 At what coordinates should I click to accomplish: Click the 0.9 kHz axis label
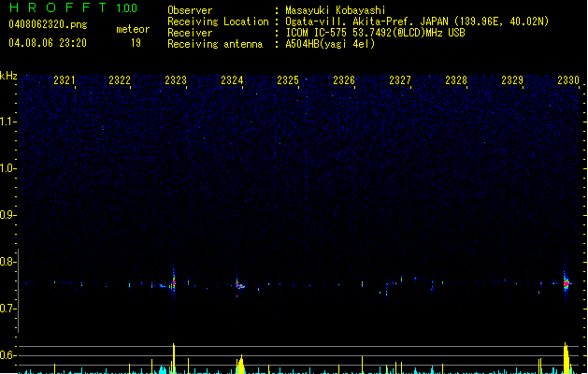[x=7, y=215]
